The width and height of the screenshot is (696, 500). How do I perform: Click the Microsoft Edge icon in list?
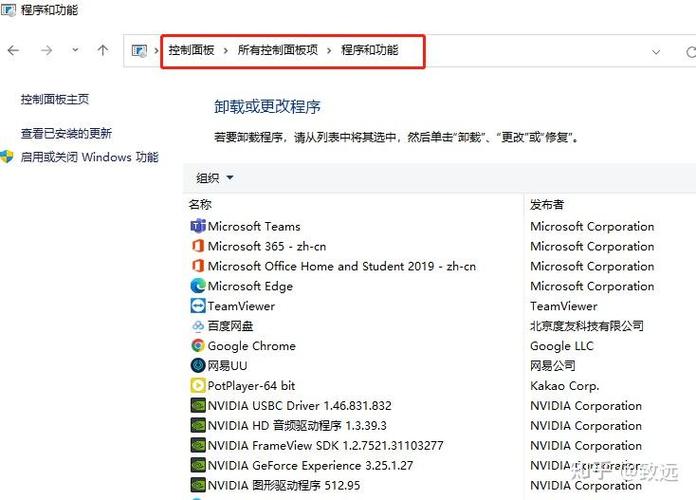click(x=198, y=286)
